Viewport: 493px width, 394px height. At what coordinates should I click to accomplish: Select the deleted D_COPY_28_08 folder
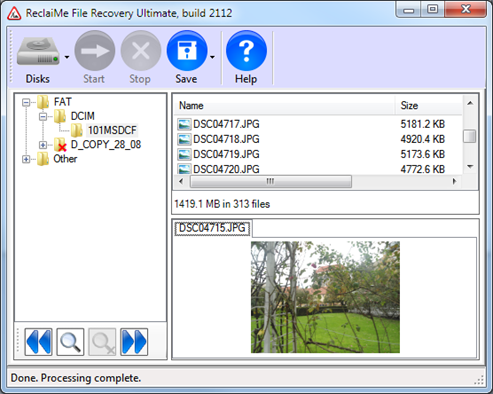(106, 144)
